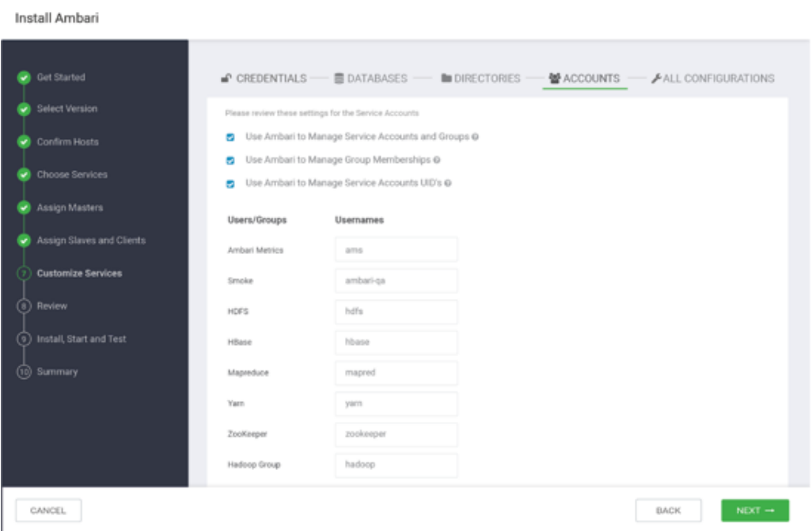Click the Back button
The height and width of the screenshot is (531, 812).
point(669,510)
